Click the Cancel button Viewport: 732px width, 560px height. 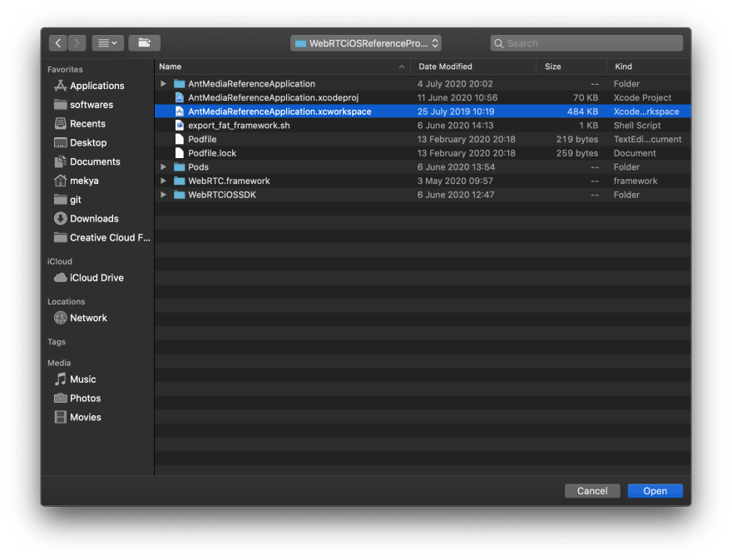coord(592,491)
